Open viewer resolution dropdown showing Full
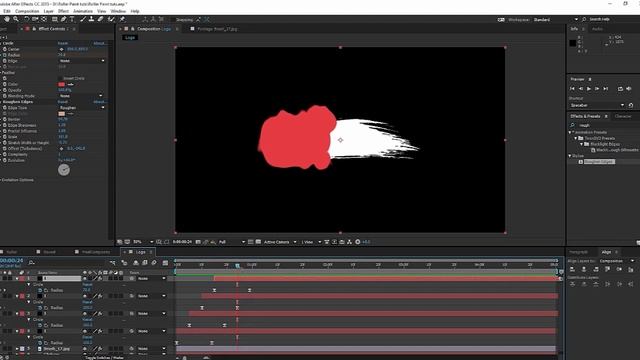Screen dimensions: 640x360 click(x=231, y=242)
